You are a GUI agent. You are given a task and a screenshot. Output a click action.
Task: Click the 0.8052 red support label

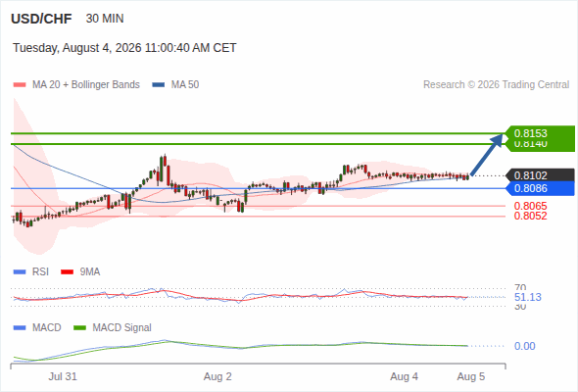click(530, 216)
